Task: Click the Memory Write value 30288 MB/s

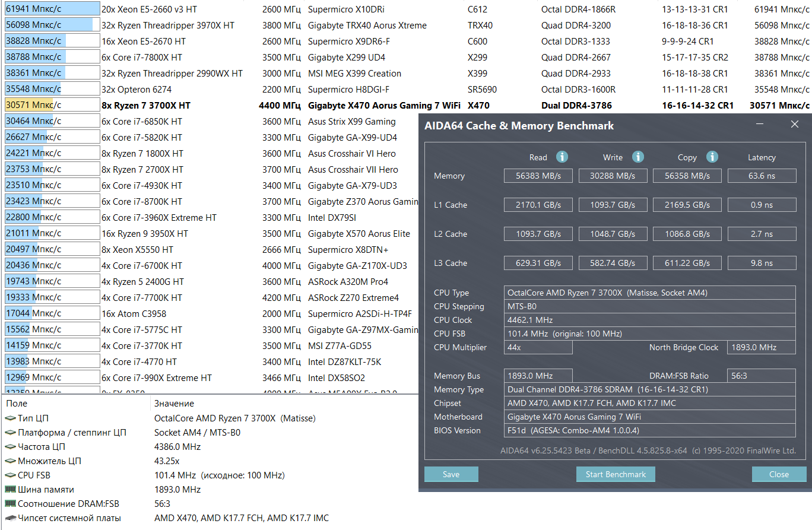Action: [613, 176]
